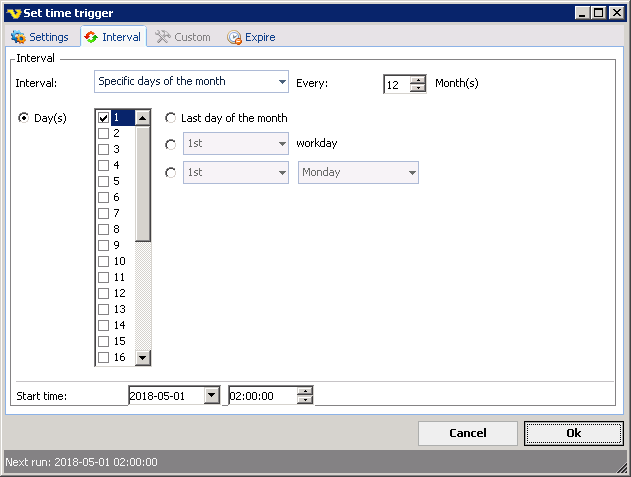Switch to the Expire tab
This screenshot has width=631, height=477.
tap(251, 37)
